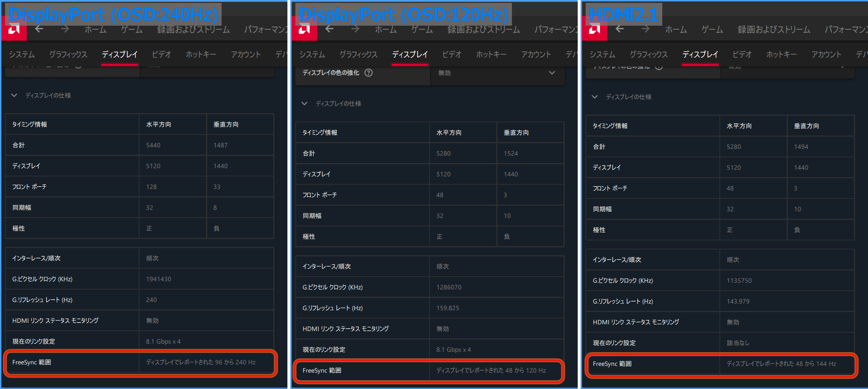Collapse ディスプレイの仕様 section in the DisplayPort 240Hz window

[14, 95]
